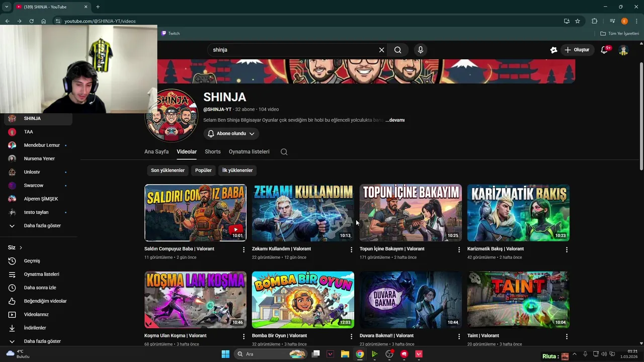This screenshot has width=644, height=362.
Task: Open the notifications bell
Action: (x=605, y=50)
